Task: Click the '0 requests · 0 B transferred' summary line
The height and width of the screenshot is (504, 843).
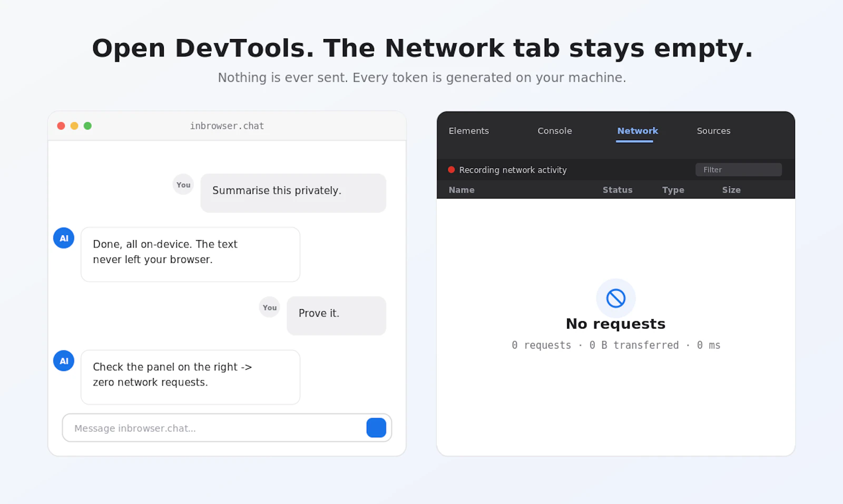Action: click(x=616, y=345)
